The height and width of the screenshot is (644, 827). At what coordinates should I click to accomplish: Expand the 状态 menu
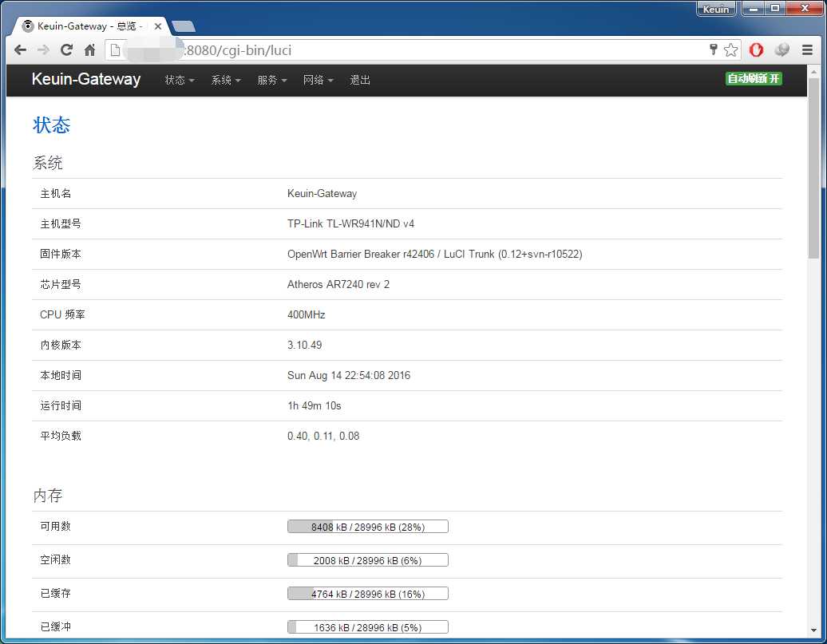[180, 80]
